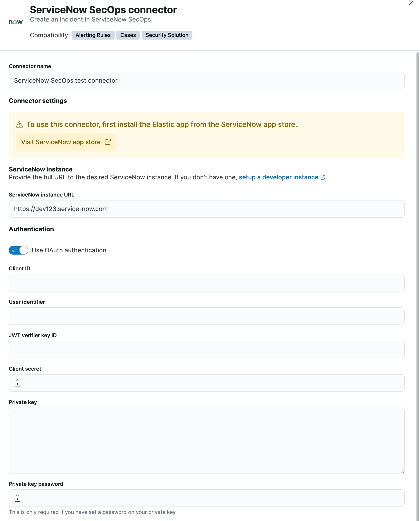Select the Alerting Rules compatibility badge
420x521 pixels.
pos(93,35)
